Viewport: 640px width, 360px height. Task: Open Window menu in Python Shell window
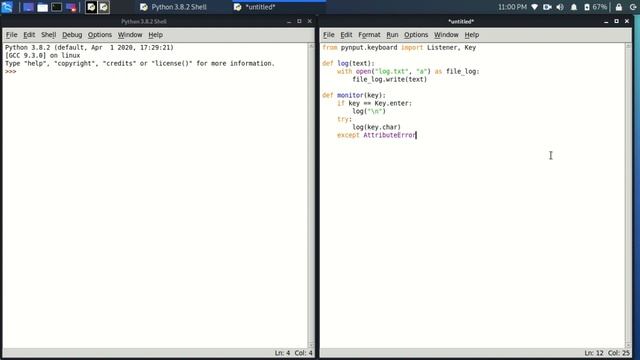coord(130,35)
